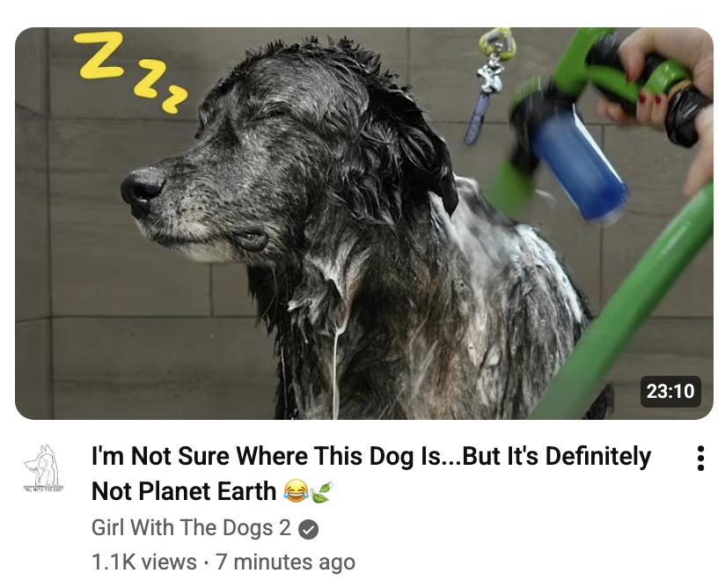Click the 7 minutes ago timestamp

(x=285, y=562)
